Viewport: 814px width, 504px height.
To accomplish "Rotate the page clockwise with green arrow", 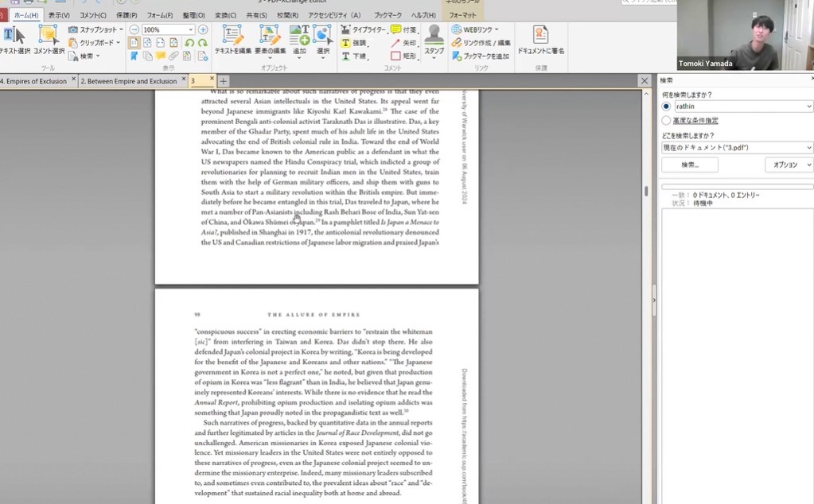I will coord(202,42).
